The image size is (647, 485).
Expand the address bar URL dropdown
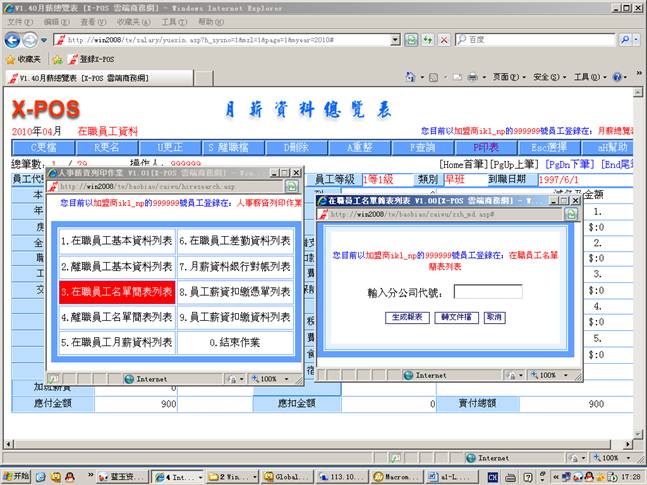394,40
